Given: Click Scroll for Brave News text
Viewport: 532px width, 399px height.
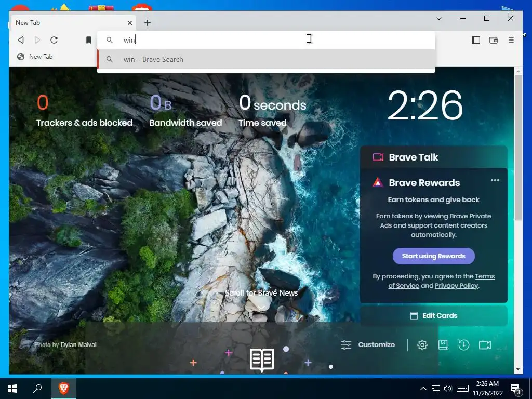Looking at the screenshot, I should pyautogui.click(x=261, y=293).
